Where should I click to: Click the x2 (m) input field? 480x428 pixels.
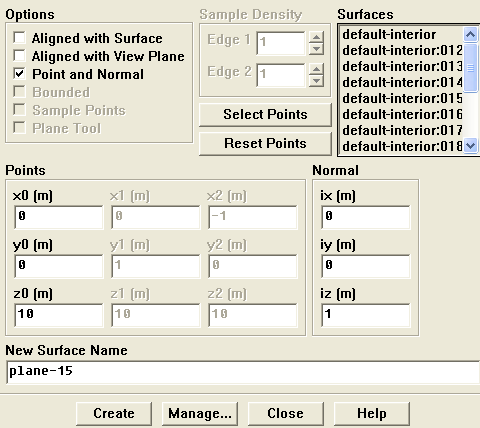253,217
